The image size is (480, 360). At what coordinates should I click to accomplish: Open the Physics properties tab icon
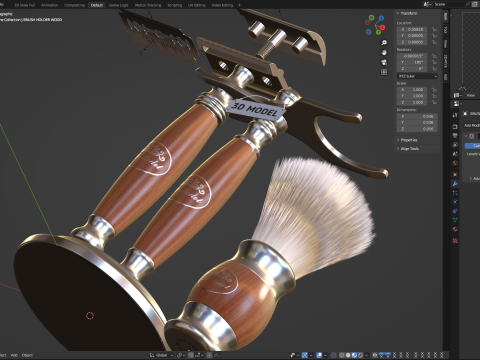pyautogui.click(x=455, y=202)
